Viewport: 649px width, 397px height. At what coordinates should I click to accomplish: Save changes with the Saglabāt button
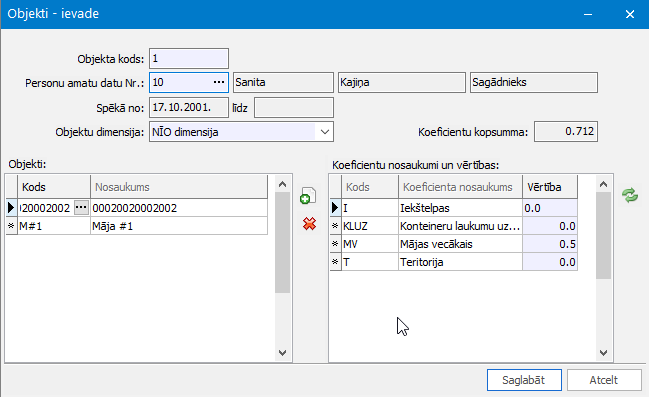(524, 380)
